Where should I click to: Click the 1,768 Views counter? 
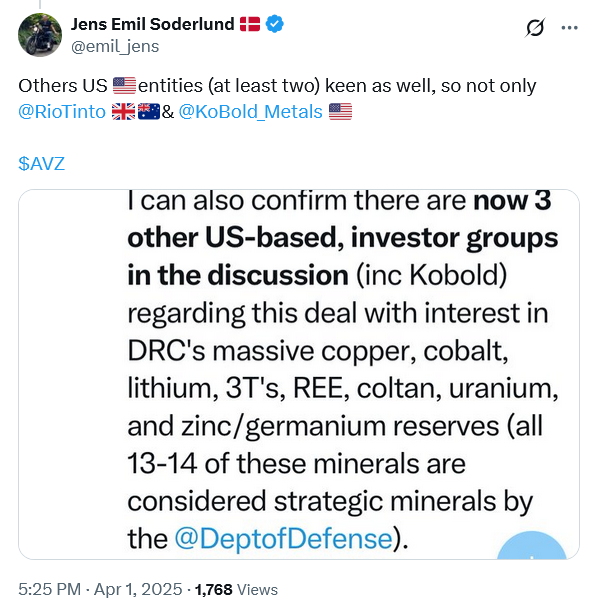[236, 590]
